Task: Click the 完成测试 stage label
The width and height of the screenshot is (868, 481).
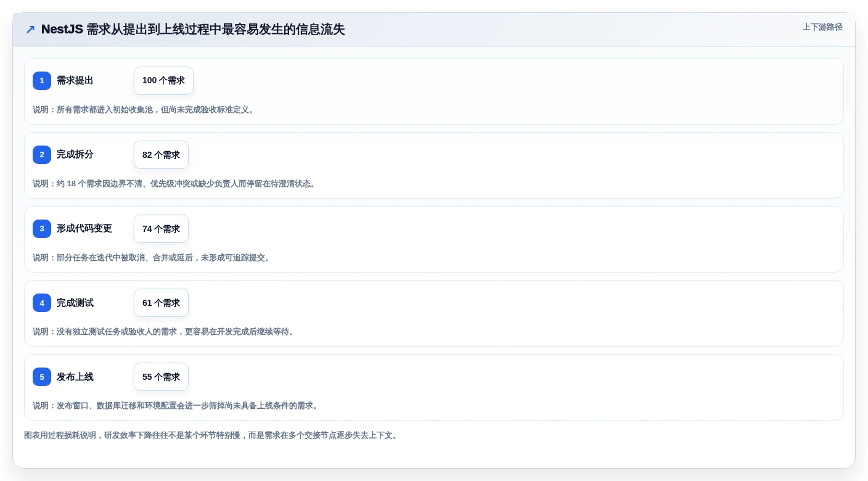Action: click(75, 303)
